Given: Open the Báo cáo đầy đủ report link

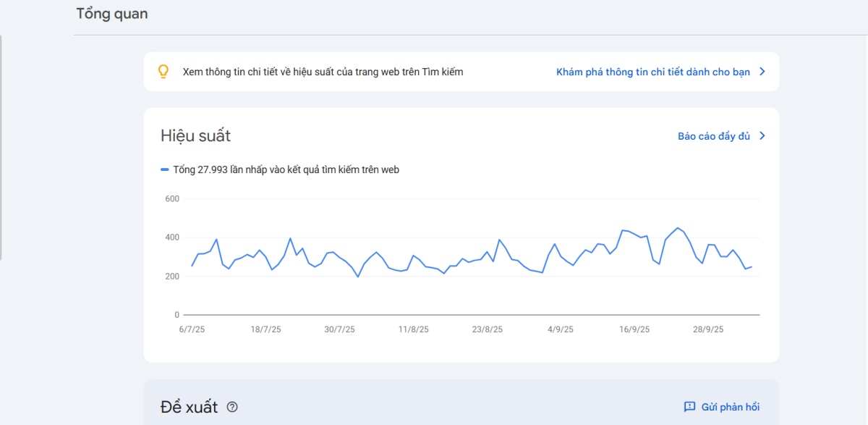Looking at the screenshot, I should pyautogui.click(x=713, y=136).
